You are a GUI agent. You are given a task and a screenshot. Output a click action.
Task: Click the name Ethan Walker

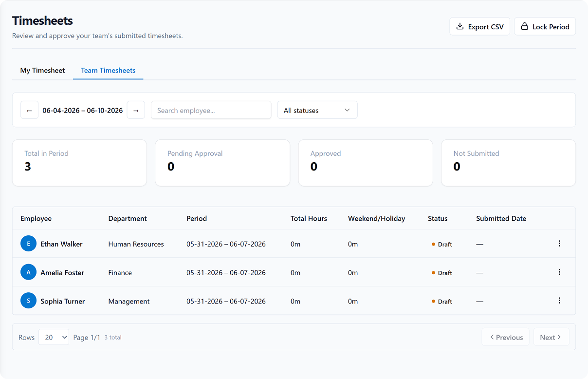pyautogui.click(x=61, y=244)
